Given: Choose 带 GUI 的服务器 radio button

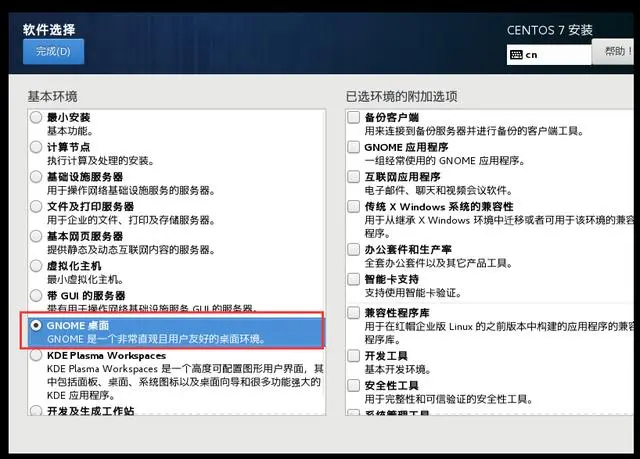Looking at the screenshot, I should point(36,295).
